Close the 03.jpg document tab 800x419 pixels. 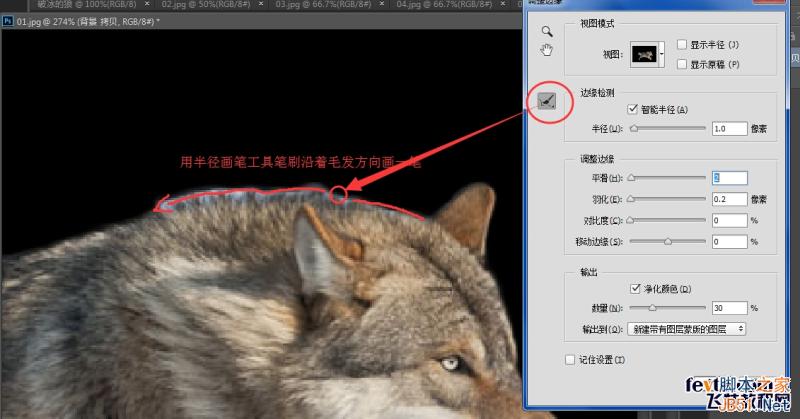382,4
